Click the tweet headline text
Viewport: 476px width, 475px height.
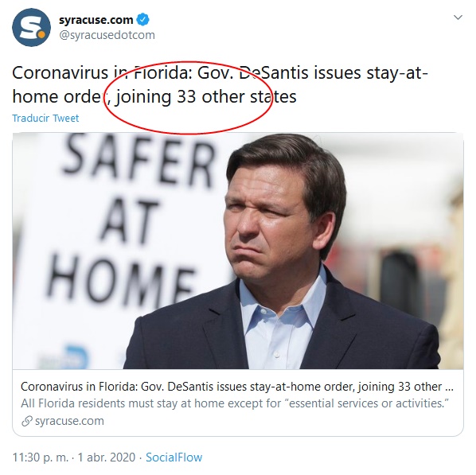point(220,84)
